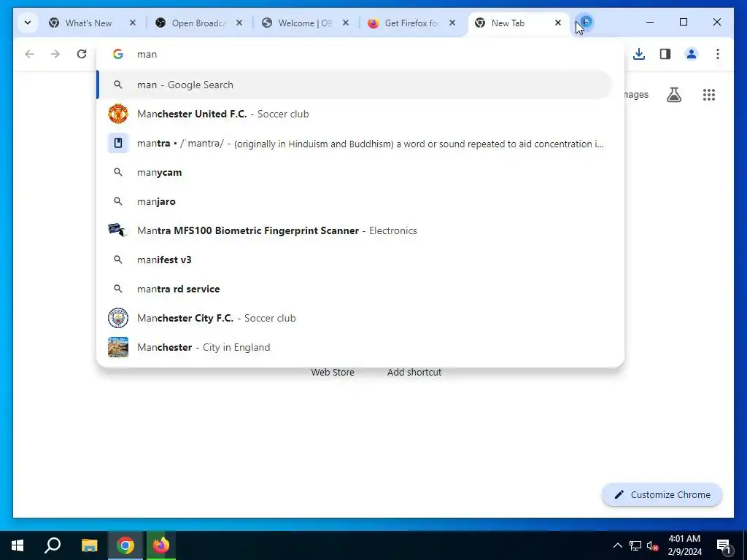
Task: Click the Manchester City crest icon
Action: coord(118,318)
